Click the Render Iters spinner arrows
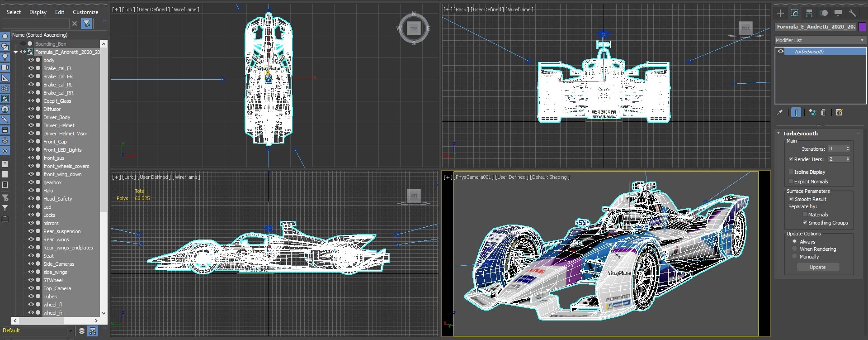This screenshot has width=868, height=340. coord(848,159)
